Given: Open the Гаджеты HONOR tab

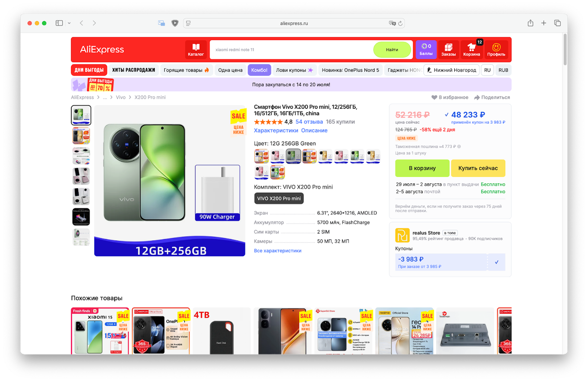Looking at the screenshot, I should click(x=404, y=70).
